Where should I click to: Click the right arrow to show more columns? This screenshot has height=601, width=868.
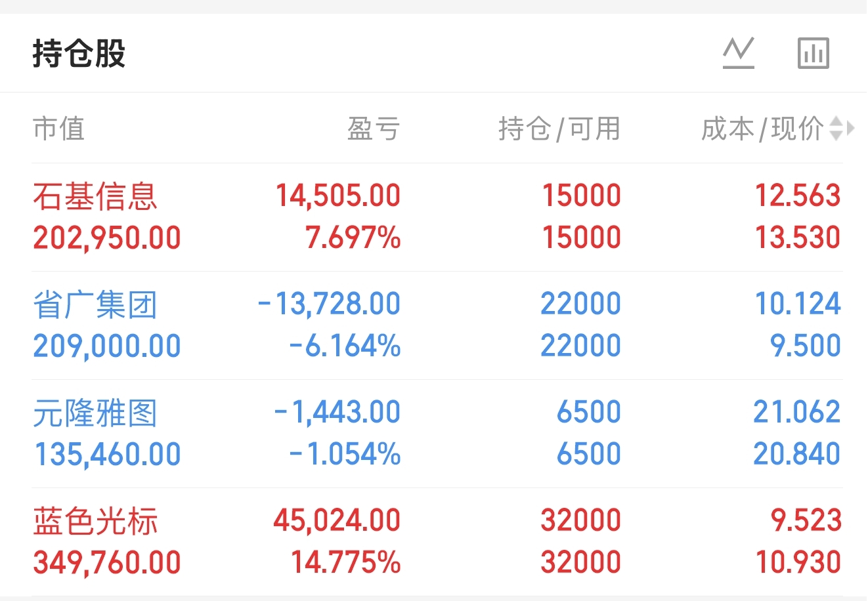point(851,129)
